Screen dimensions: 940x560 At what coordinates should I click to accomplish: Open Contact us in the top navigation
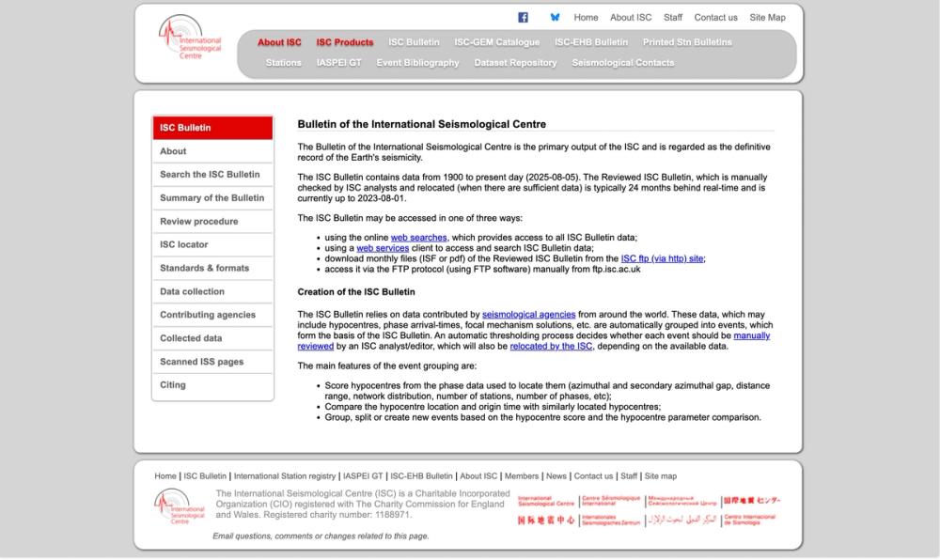point(715,17)
